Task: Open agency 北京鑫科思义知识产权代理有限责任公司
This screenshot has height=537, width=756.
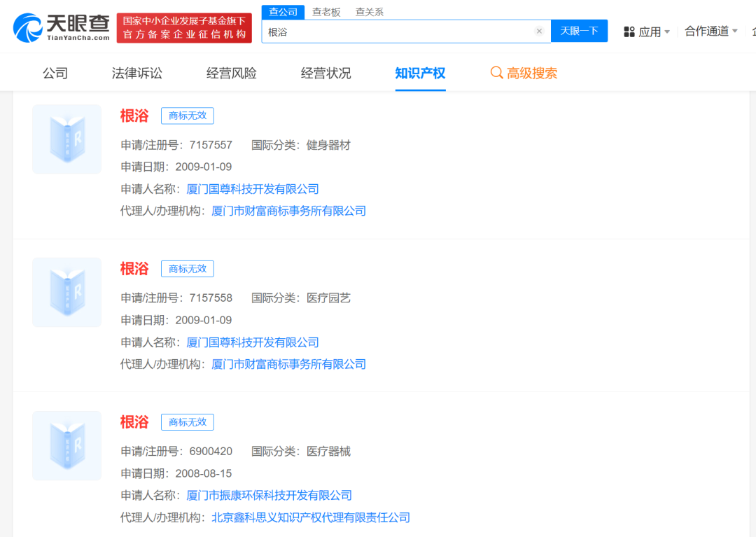Action: (x=311, y=517)
